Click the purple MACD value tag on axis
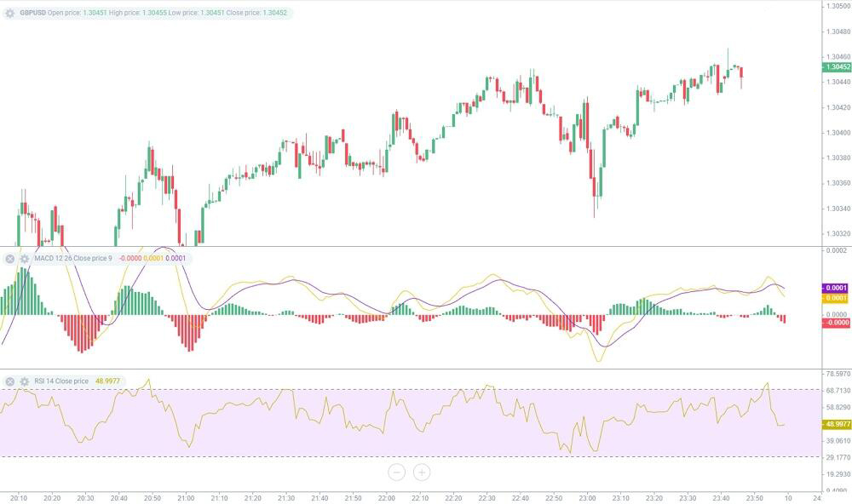 836,289
